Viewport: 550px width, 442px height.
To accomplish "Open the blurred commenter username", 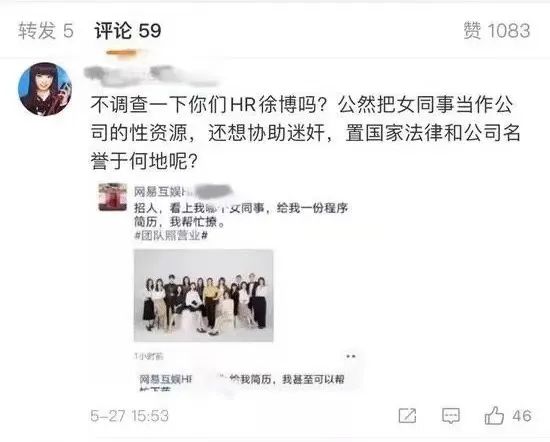I will click(x=151, y=76).
